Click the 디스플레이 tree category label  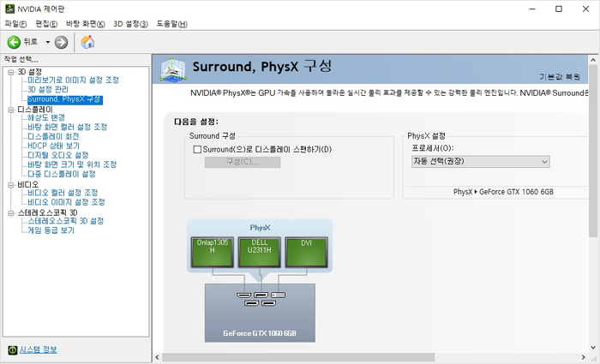[35, 110]
